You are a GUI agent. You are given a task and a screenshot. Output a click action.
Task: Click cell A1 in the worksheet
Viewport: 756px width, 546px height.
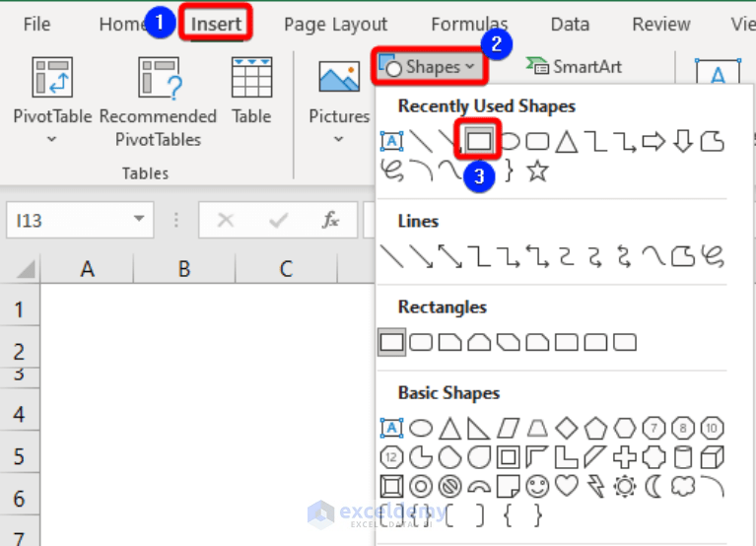pyautogui.click(x=87, y=306)
